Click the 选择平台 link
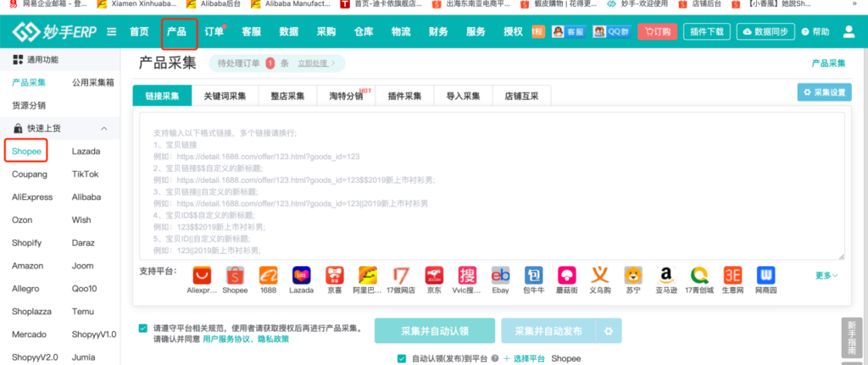Image resolution: width=868 pixels, height=365 pixels. [524, 358]
